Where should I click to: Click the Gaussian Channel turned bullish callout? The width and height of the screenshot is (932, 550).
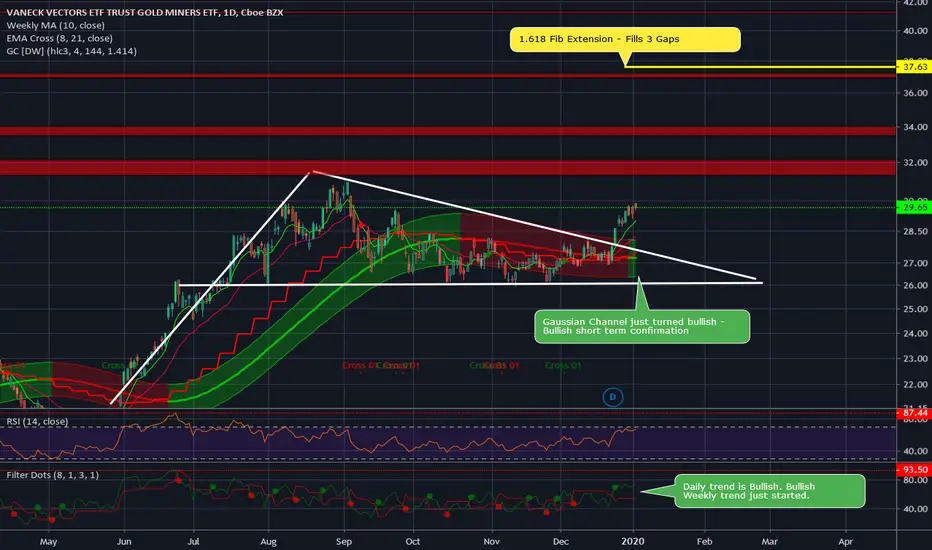click(642, 326)
